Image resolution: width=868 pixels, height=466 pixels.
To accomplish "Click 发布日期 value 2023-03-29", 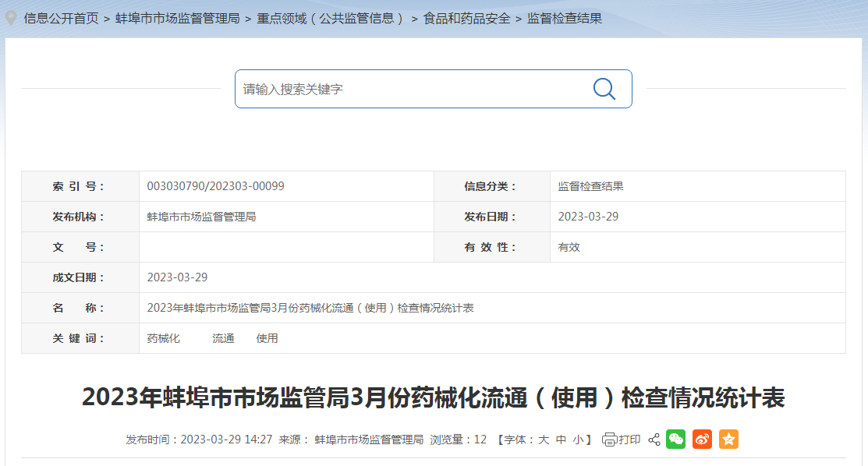I will (x=588, y=217).
